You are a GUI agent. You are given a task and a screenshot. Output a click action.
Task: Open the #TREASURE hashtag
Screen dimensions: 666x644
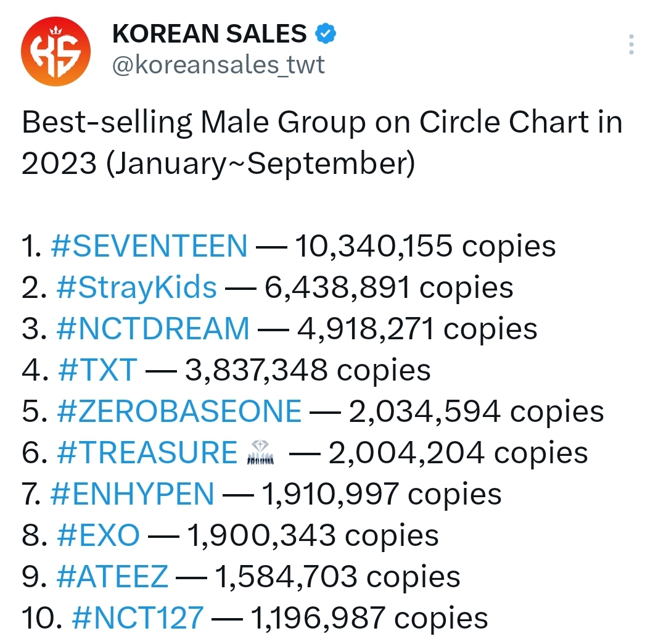click(x=147, y=452)
